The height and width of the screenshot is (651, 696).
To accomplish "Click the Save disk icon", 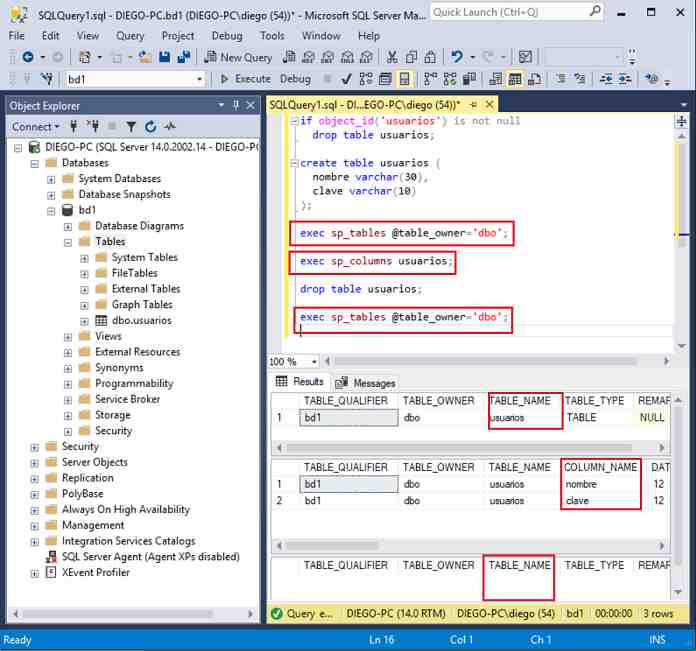I will click(x=164, y=57).
